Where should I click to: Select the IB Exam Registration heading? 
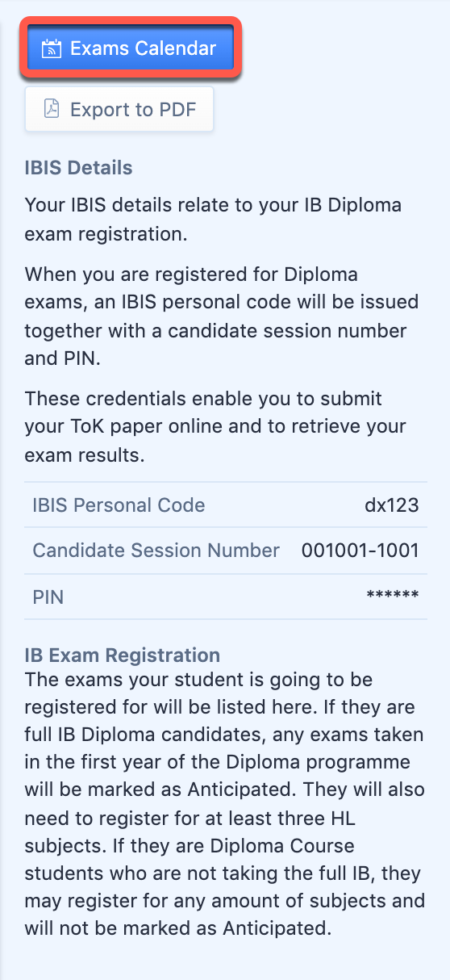122,655
